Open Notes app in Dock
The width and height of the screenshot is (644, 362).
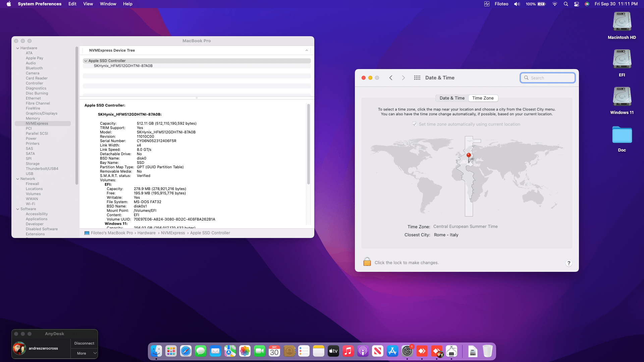[x=319, y=351]
